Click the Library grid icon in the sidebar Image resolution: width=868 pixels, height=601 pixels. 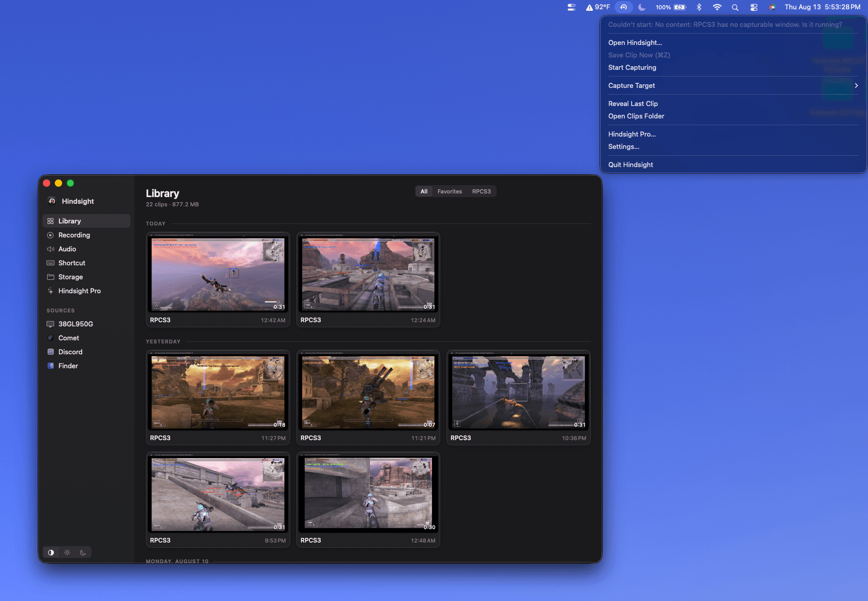point(50,221)
